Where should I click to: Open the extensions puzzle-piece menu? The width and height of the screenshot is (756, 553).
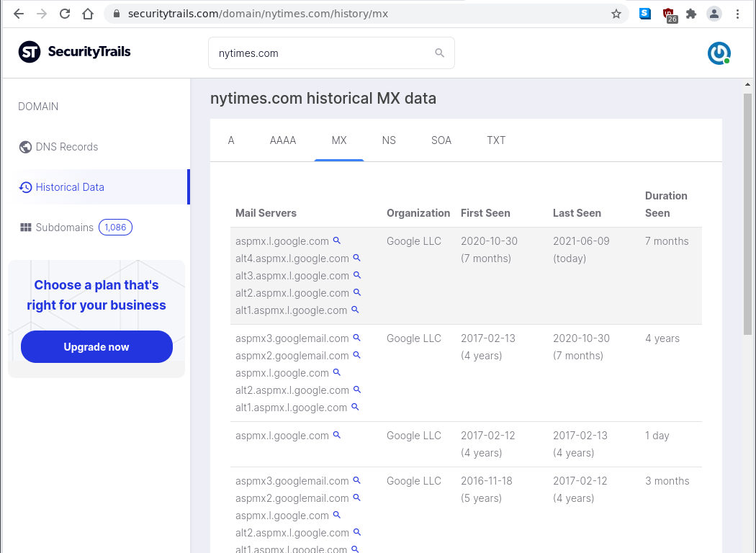691,14
